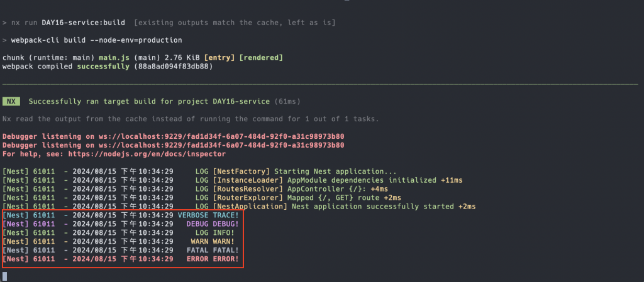Click the webpack hash 88a8ad094f83db88
The image size is (644, 282).
tap(174, 66)
